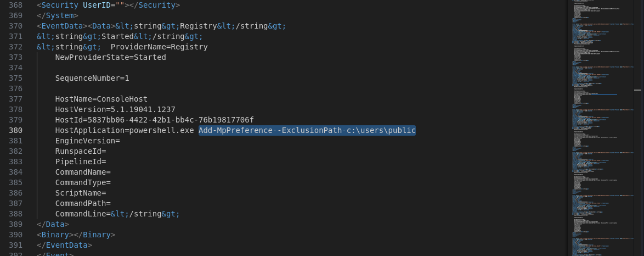The width and height of the screenshot is (644, 256).
Task: Click the ScriptName= line
Action: [81, 193]
